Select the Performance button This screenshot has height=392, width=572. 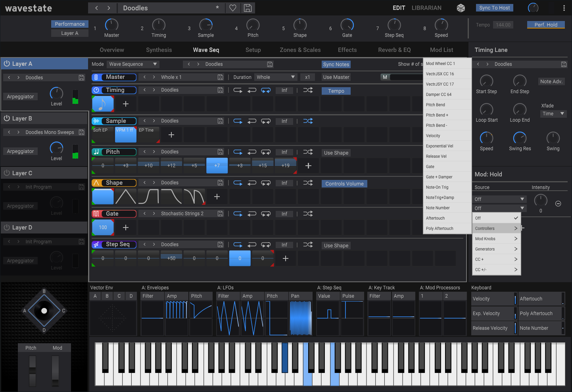pos(70,24)
